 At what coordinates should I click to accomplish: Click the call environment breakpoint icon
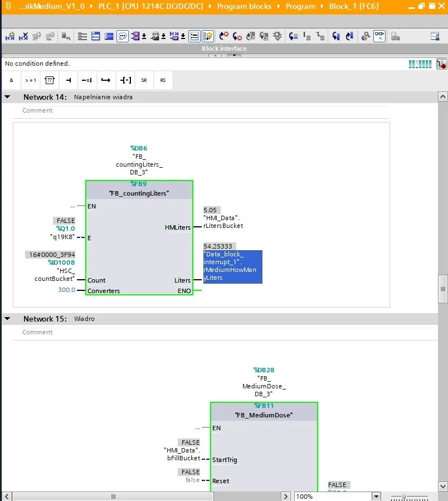click(x=442, y=64)
